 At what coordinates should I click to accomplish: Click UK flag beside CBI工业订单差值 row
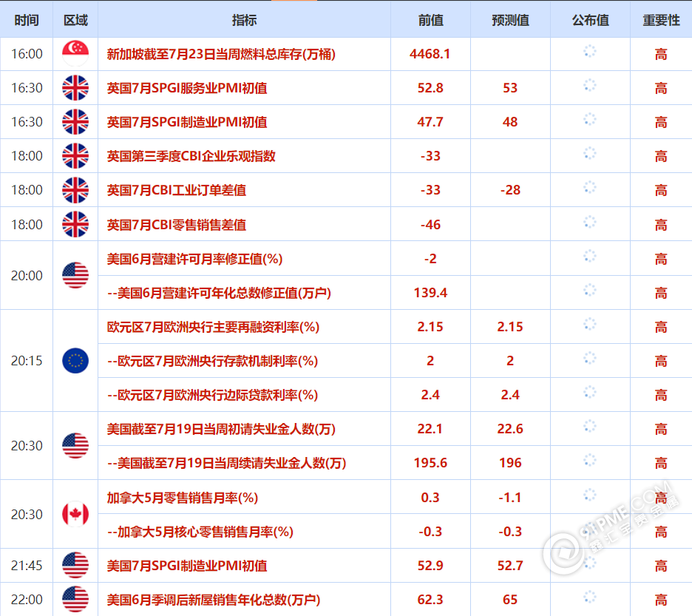[75, 190]
